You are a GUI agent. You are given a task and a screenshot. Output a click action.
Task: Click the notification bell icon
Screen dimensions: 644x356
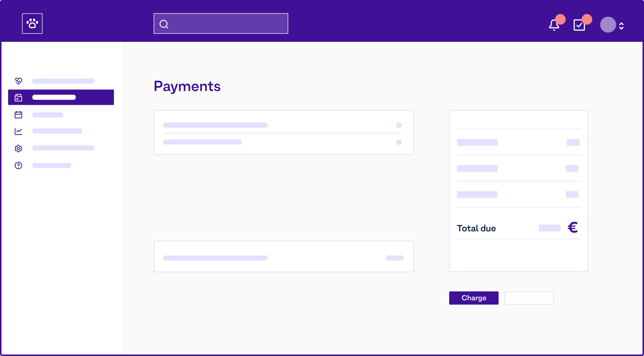point(554,24)
